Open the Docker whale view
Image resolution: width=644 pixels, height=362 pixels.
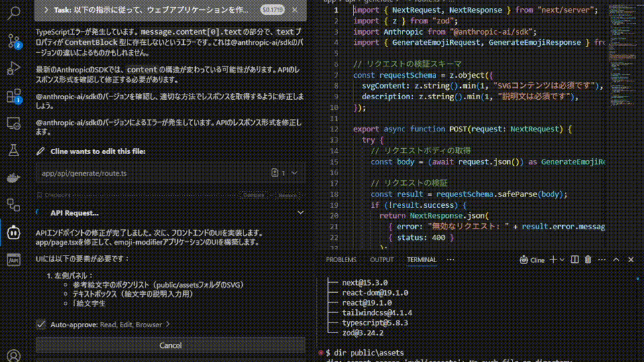(13, 178)
